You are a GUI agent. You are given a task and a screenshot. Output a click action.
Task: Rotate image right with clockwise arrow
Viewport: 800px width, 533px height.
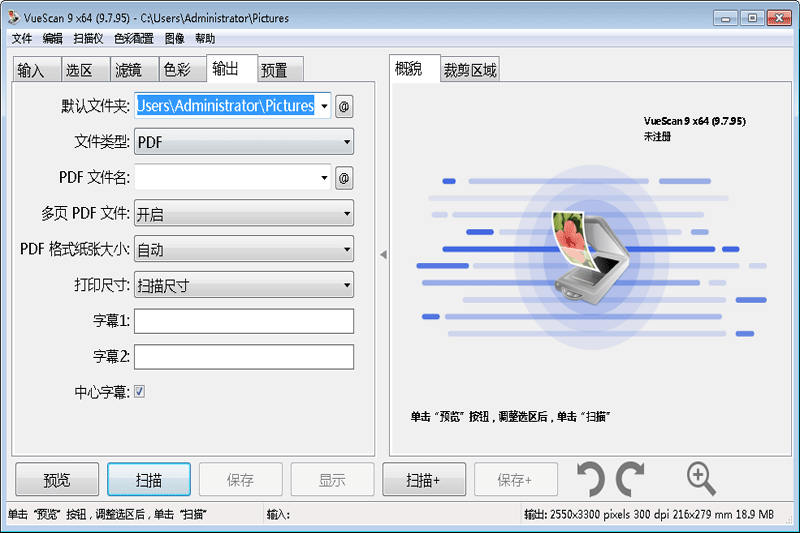pos(630,479)
